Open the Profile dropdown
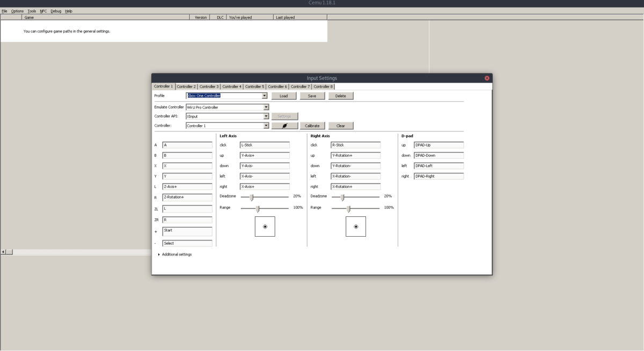The width and height of the screenshot is (644, 351). pos(265,96)
